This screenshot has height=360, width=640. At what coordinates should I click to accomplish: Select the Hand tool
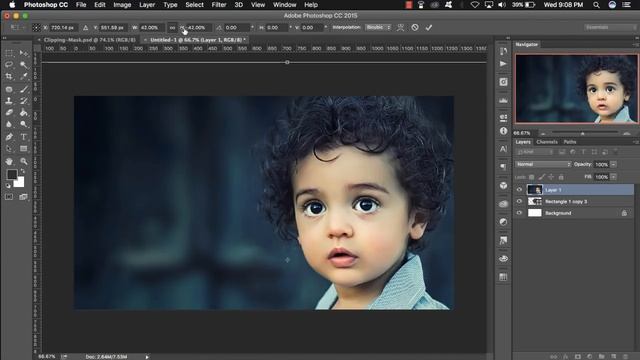coord(9,161)
